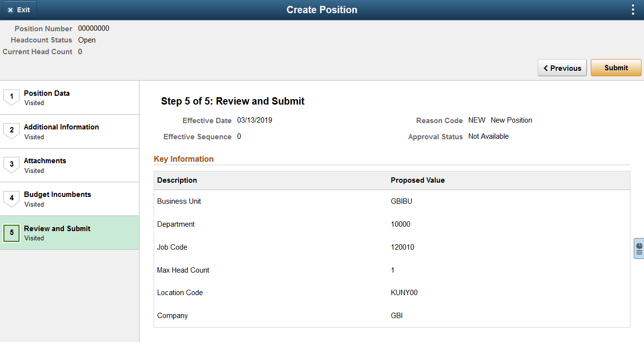Click the step 4 number badge

[12, 198]
